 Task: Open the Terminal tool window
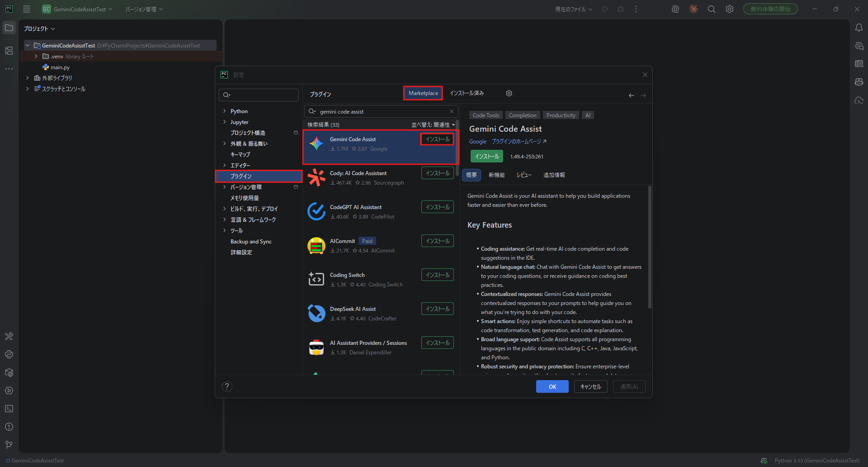point(9,409)
